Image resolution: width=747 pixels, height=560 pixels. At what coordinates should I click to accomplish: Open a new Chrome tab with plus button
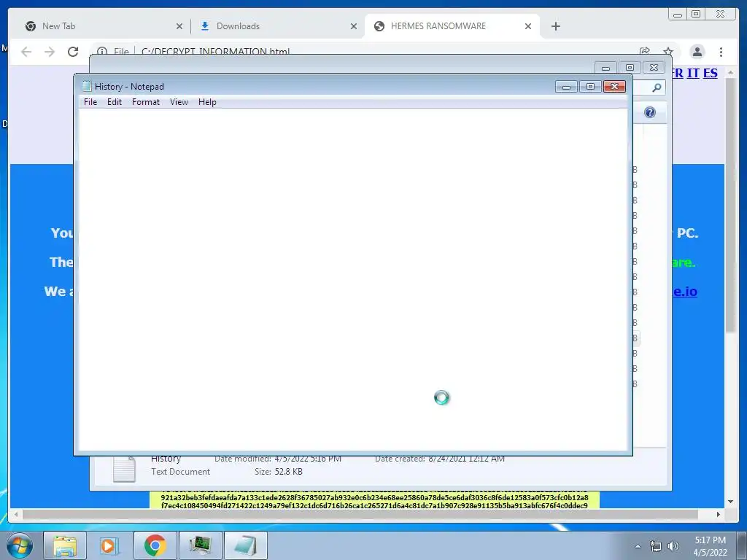point(555,27)
